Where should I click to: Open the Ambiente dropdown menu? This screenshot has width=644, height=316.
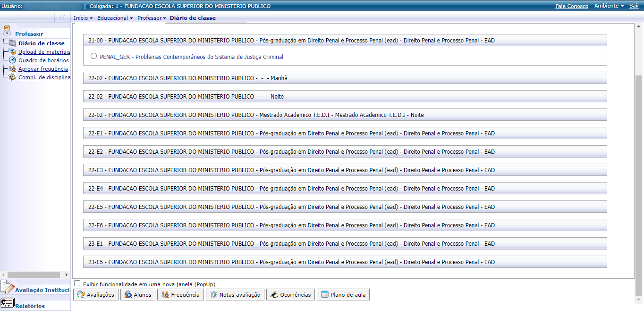(x=609, y=6)
